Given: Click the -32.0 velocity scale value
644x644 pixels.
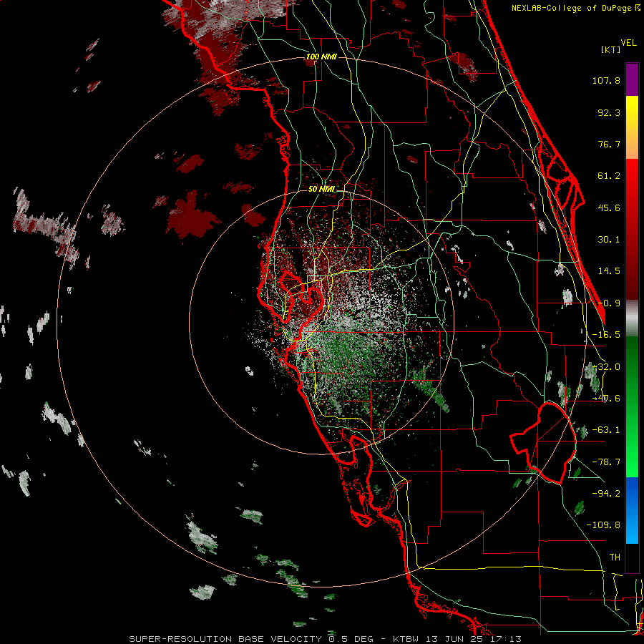Looking at the screenshot, I should coord(606,367).
